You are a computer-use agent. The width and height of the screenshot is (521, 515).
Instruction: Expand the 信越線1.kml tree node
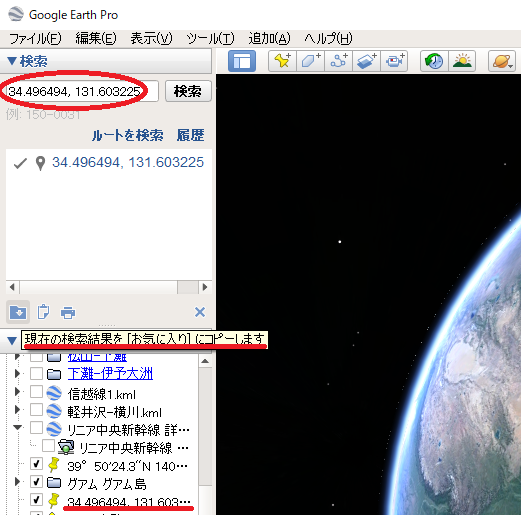coord(17,392)
